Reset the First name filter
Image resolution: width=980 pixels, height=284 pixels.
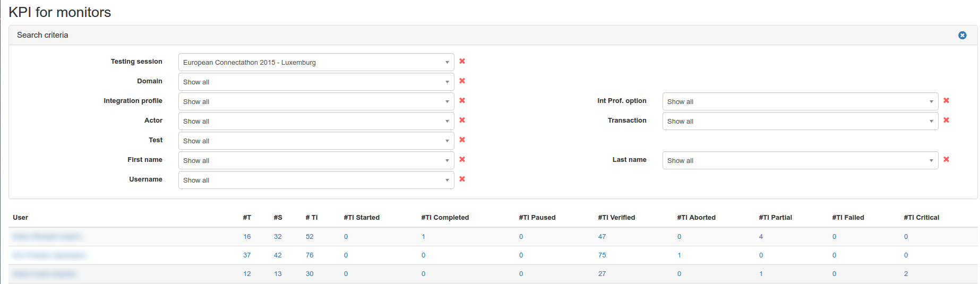462,159
